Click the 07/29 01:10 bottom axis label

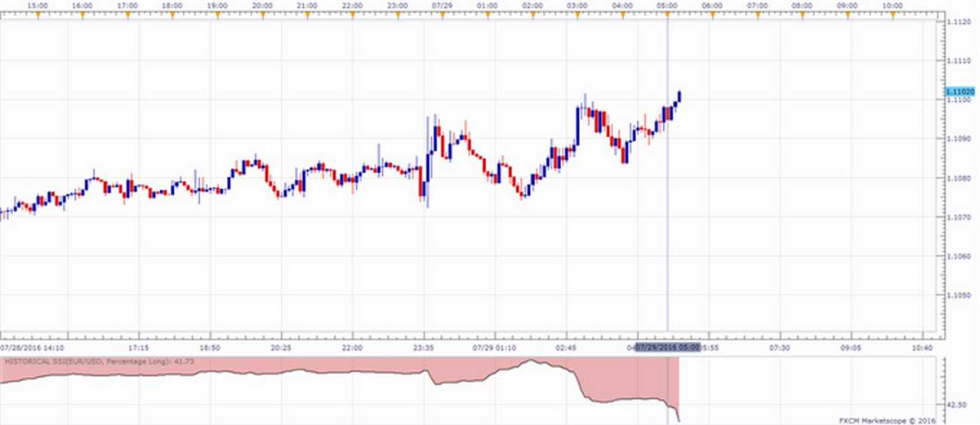[495, 347]
